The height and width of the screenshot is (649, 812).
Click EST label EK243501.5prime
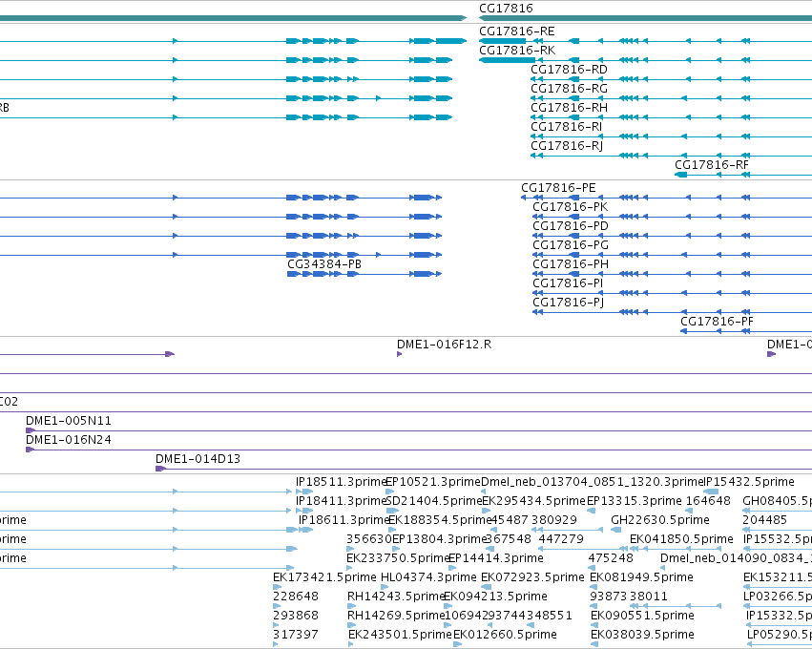[400, 636]
